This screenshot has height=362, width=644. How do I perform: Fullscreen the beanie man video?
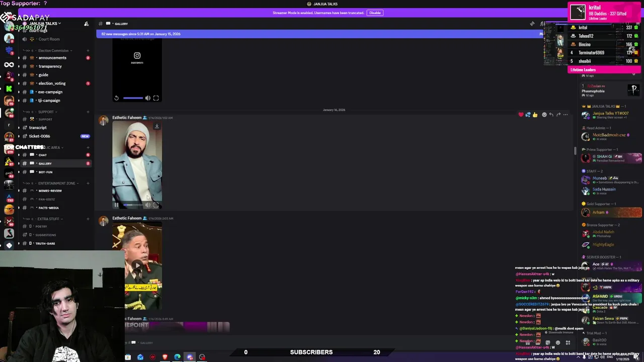click(x=156, y=205)
